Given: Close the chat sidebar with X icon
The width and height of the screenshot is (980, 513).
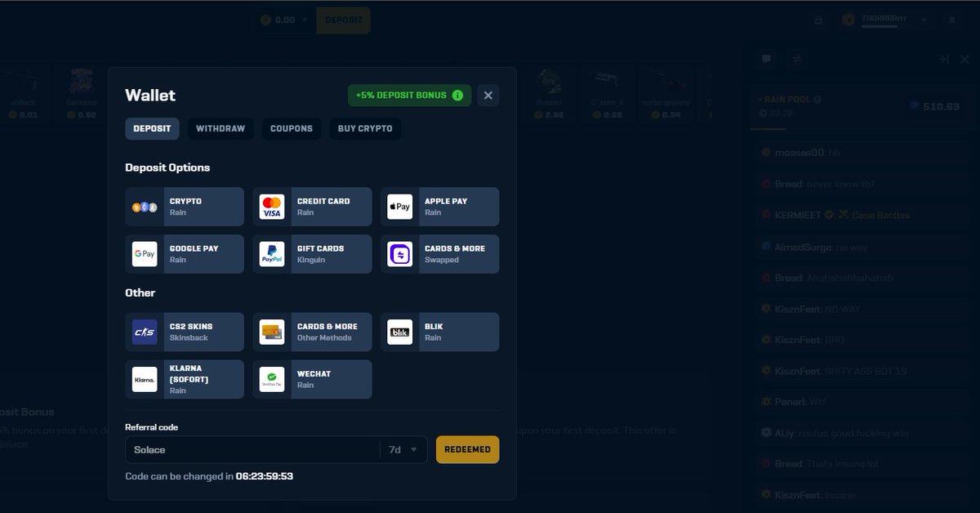Looking at the screenshot, I should click(964, 59).
